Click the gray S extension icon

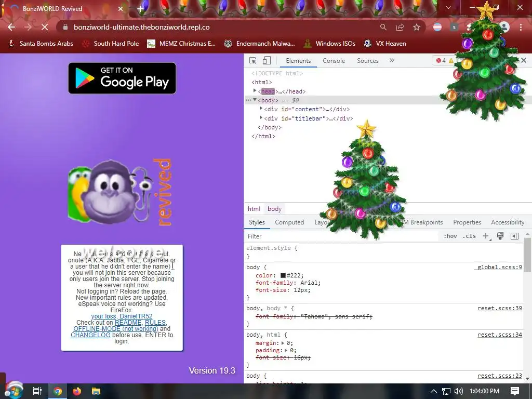454,27
